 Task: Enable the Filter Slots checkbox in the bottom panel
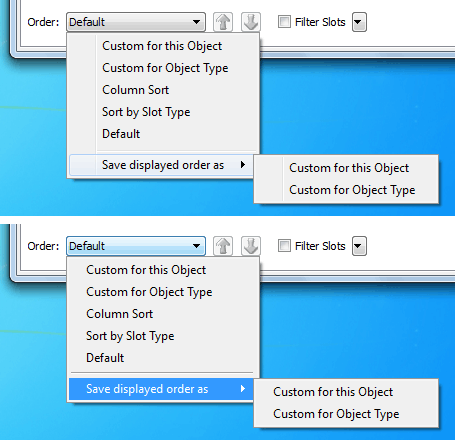[x=284, y=246]
